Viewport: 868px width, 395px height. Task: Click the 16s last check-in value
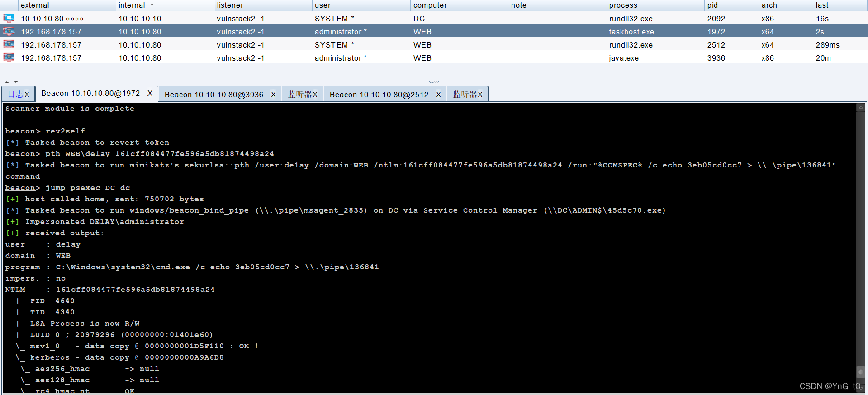pos(822,19)
